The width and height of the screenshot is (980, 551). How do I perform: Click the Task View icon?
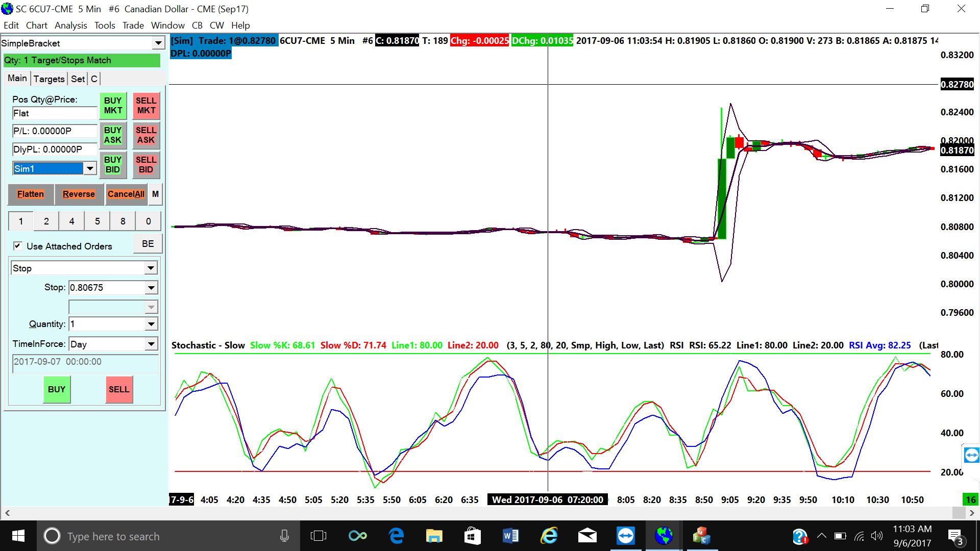click(x=318, y=536)
